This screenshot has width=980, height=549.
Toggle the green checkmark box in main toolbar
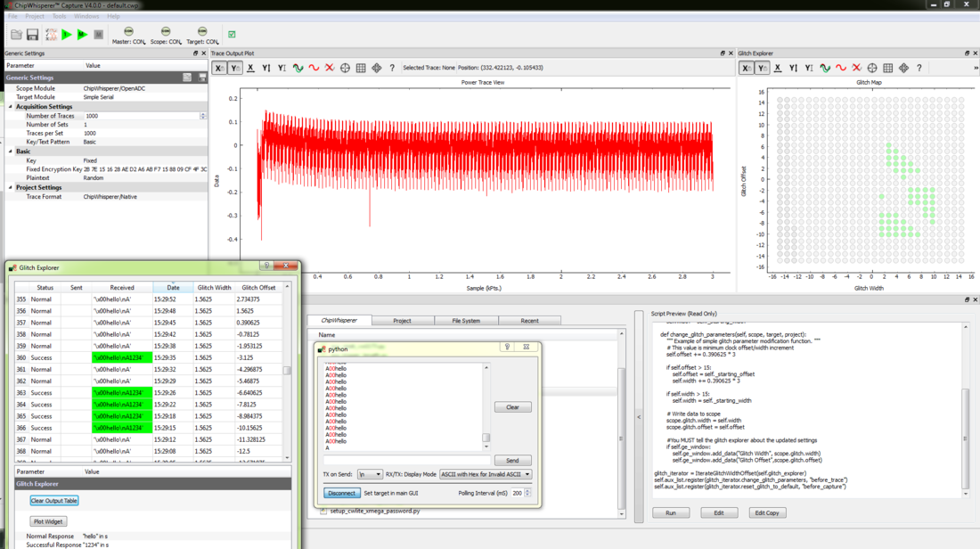(232, 35)
